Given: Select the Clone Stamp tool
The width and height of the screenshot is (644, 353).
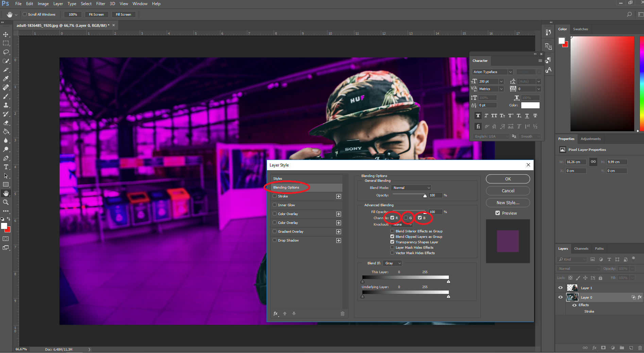Looking at the screenshot, I should [x=6, y=105].
